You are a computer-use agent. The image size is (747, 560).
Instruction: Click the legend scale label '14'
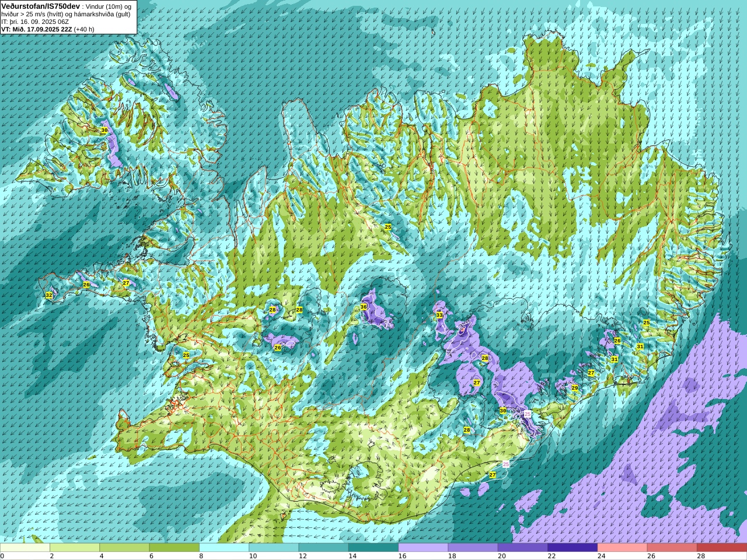[352, 556]
